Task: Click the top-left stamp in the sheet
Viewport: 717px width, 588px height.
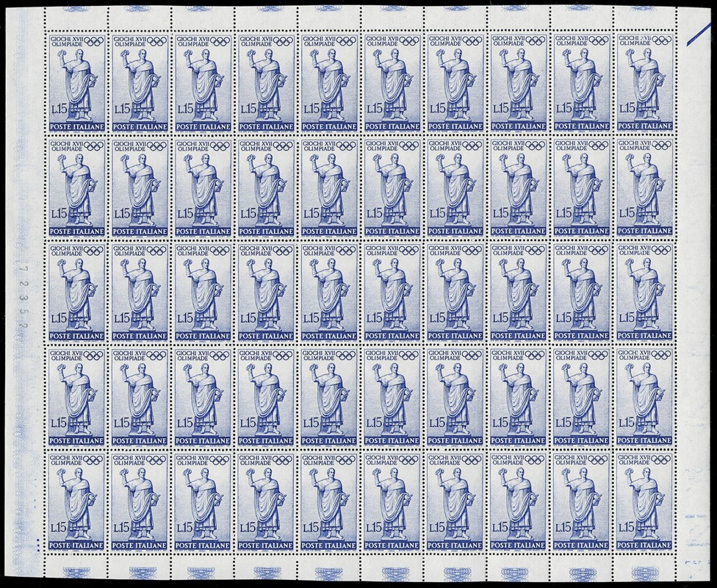Action: [x=76, y=82]
